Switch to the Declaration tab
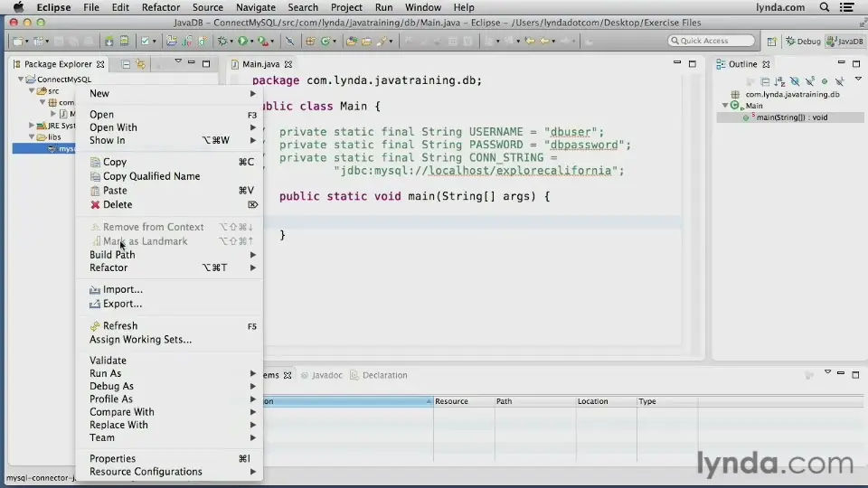The width and height of the screenshot is (868, 488). tap(379, 375)
